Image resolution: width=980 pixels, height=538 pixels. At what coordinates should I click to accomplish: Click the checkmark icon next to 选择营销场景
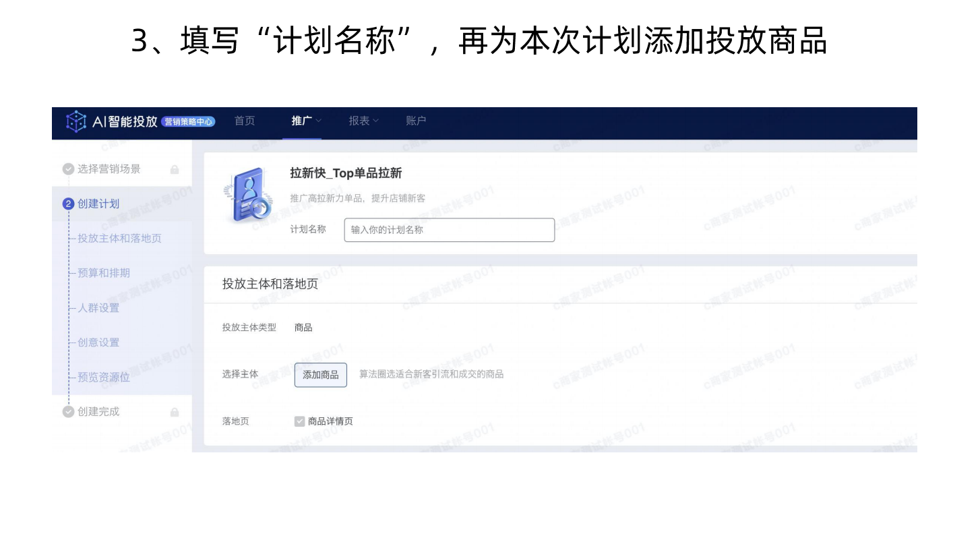click(68, 169)
